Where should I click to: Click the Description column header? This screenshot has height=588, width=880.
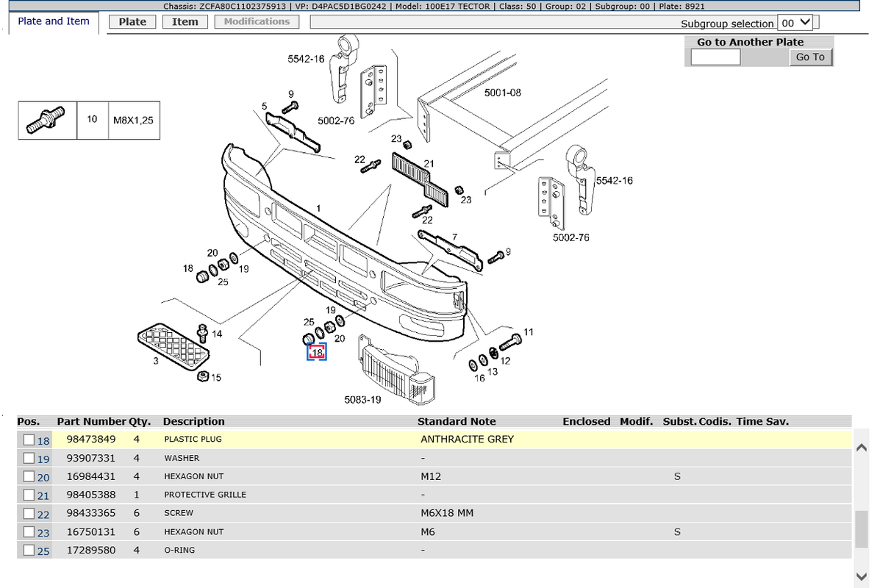click(x=193, y=421)
